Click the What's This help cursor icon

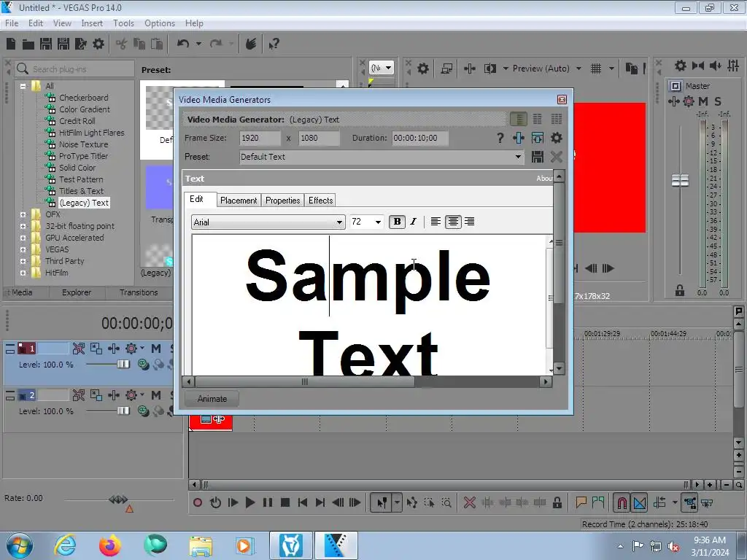[x=274, y=44]
